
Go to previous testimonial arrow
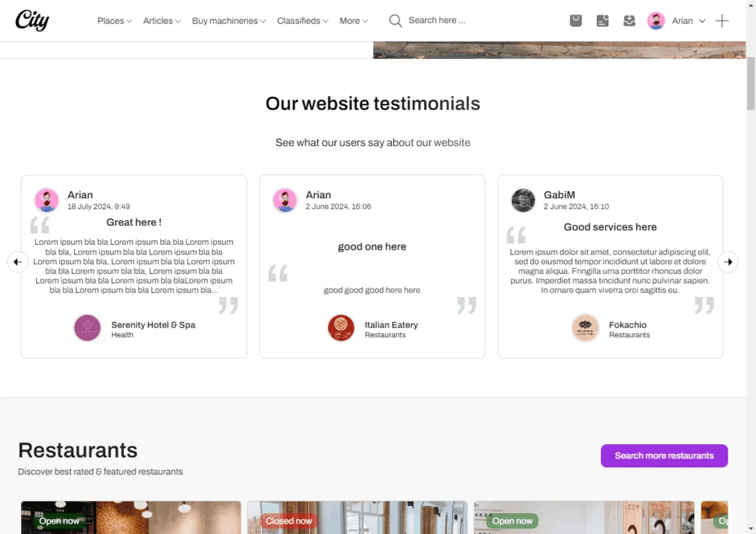pyautogui.click(x=18, y=262)
